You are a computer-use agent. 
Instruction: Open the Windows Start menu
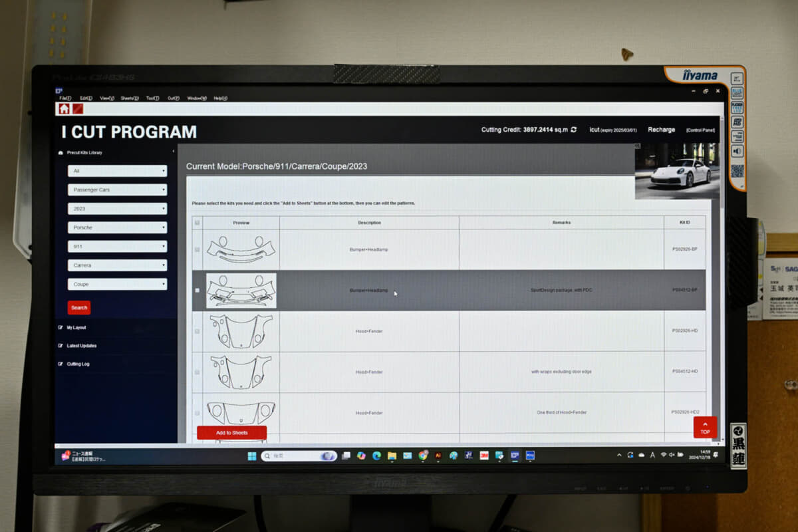[252, 456]
